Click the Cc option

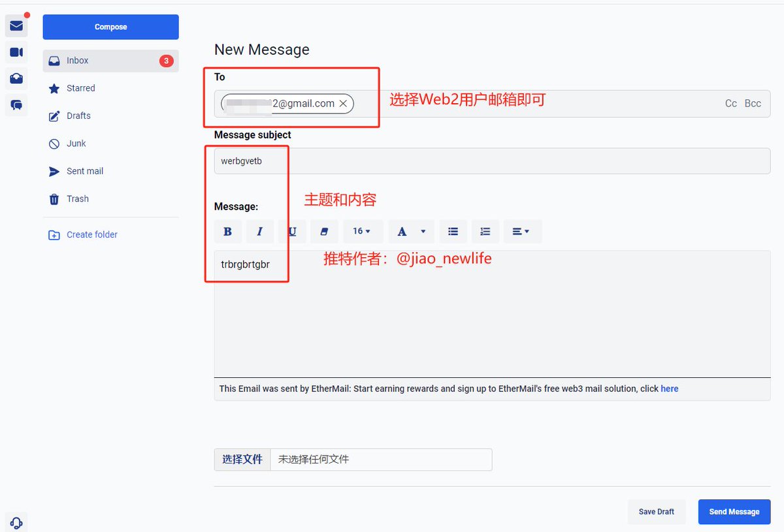(x=731, y=104)
